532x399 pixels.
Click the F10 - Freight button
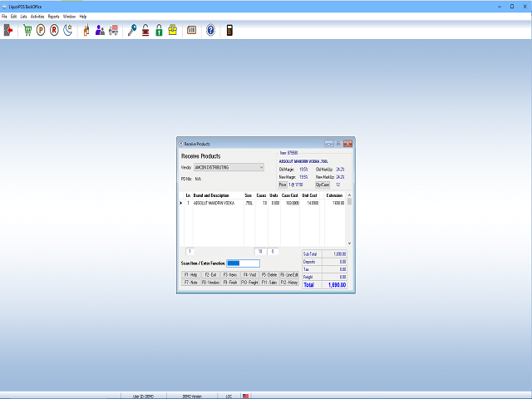pos(249,282)
